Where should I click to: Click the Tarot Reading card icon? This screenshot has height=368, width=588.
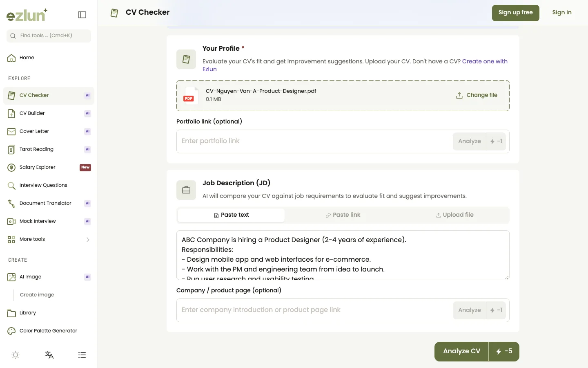tap(11, 149)
